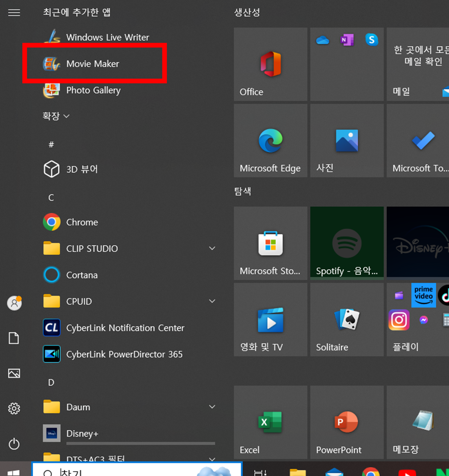Expand the 플레이 tile folder
This screenshot has width=449, height=476.
418,319
